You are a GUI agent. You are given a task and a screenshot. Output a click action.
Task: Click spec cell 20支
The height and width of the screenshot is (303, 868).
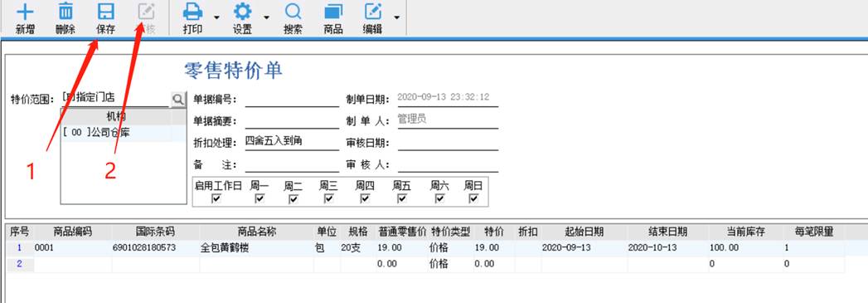(357, 248)
